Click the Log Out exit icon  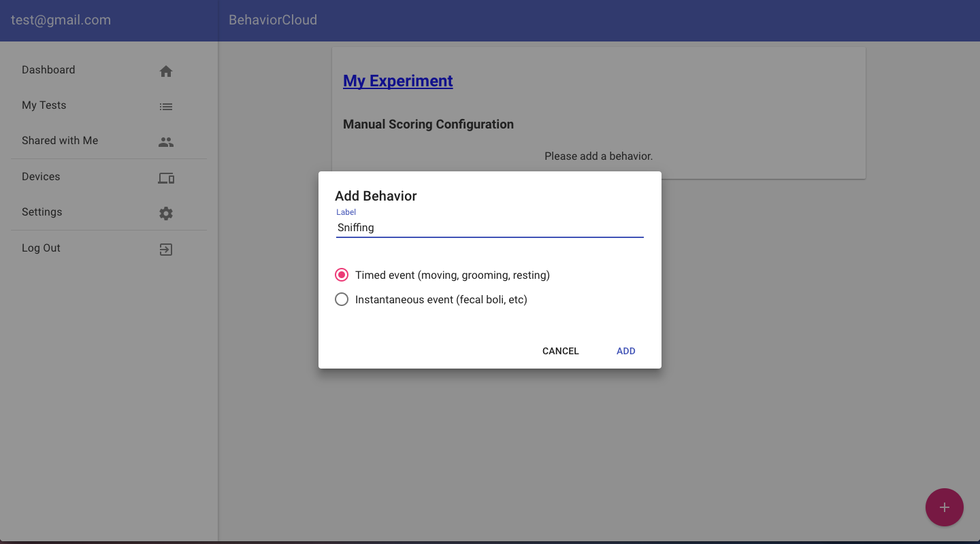click(166, 250)
